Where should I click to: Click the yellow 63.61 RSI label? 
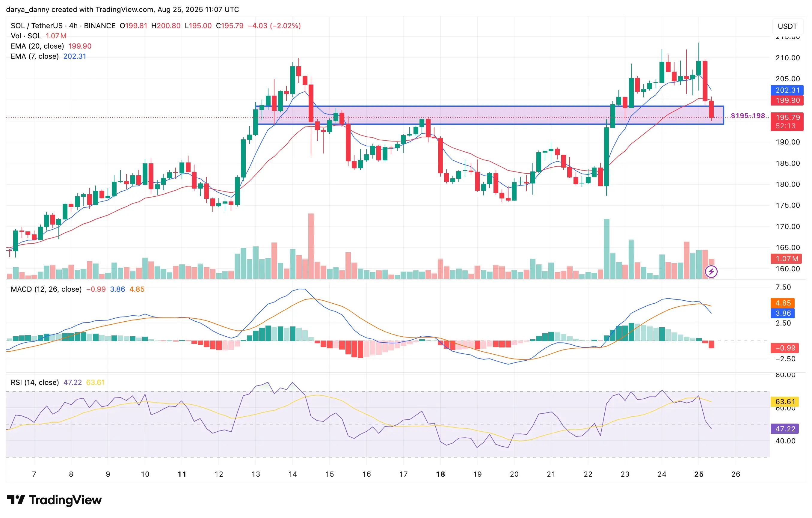pyautogui.click(x=785, y=402)
